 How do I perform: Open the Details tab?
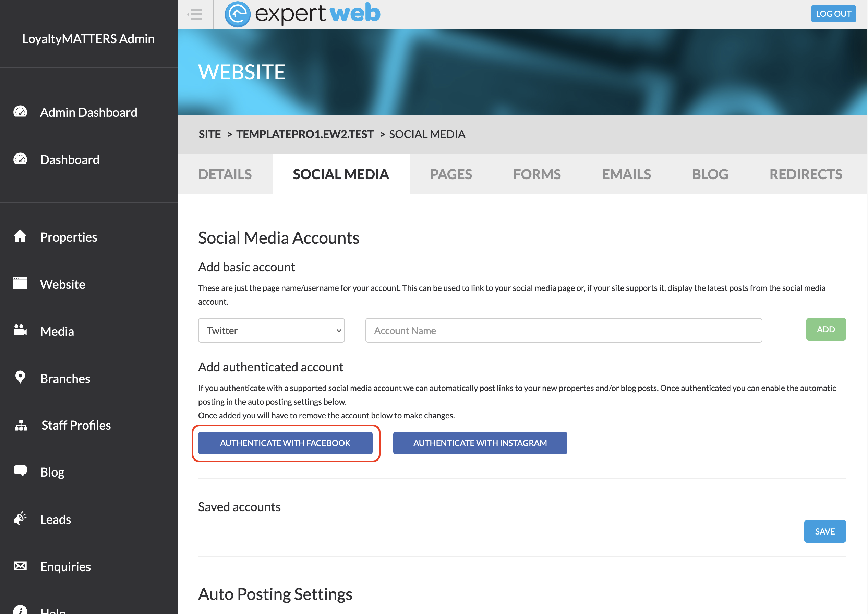pyautogui.click(x=225, y=174)
